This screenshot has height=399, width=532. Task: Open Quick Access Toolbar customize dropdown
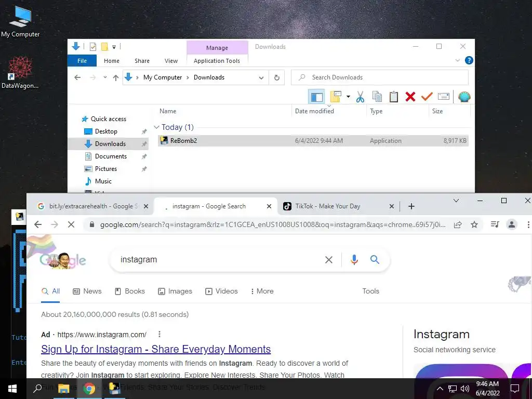114,47
